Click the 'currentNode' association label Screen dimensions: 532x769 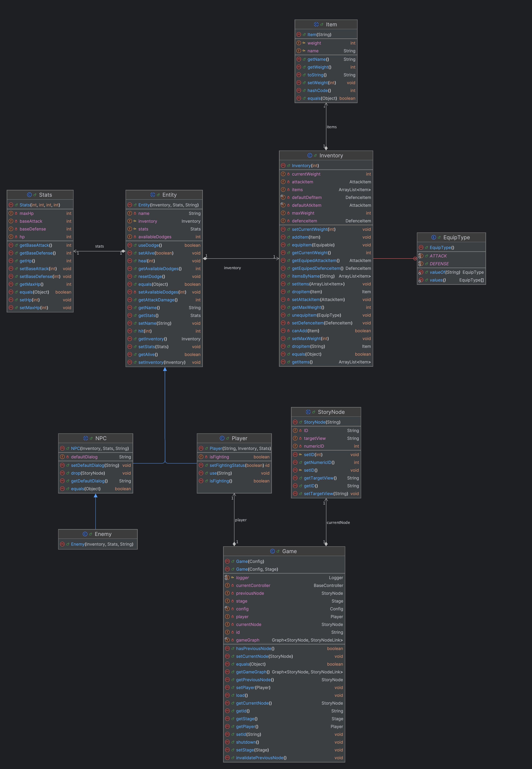(x=338, y=522)
